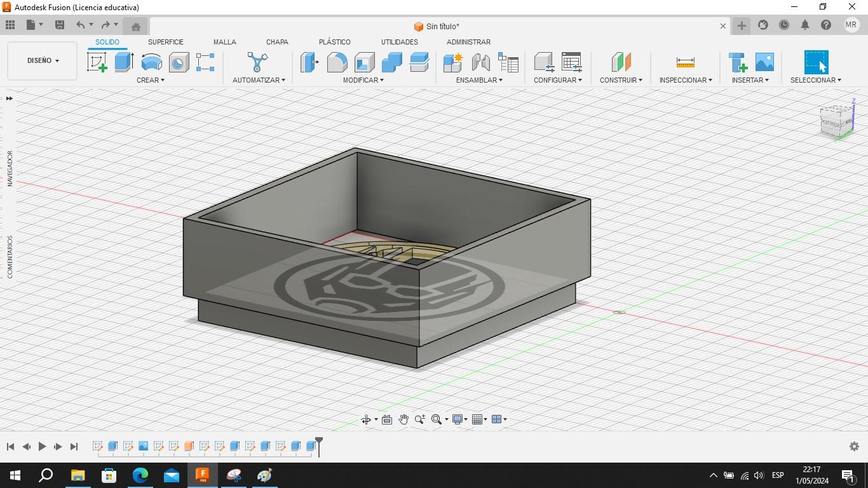Switch to the ADMINISTRAR tab
The height and width of the screenshot is (488, 868).
(x=468, y=42)
